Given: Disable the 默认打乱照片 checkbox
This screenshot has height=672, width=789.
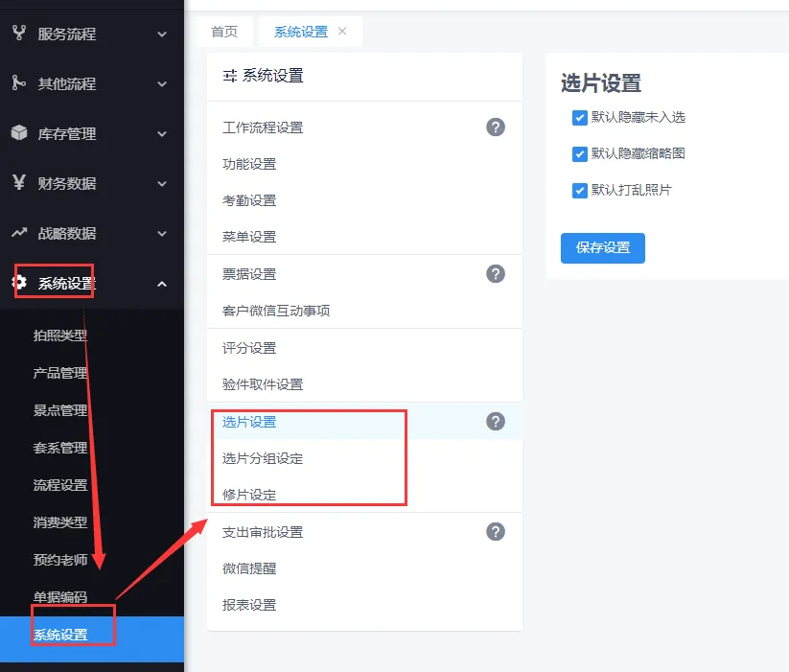Looking at the screenshot, I should tap(579, 191).
